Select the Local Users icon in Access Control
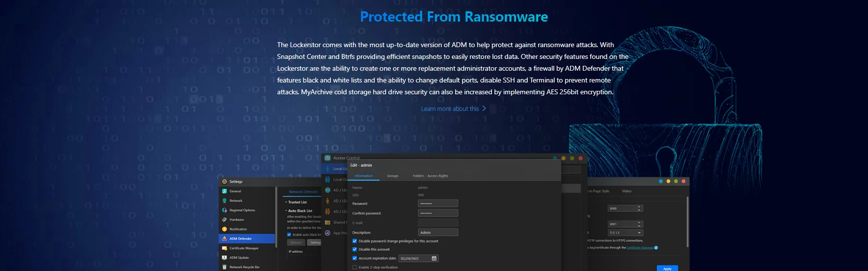The image size is (868, 271). click(x=327, y=168)
